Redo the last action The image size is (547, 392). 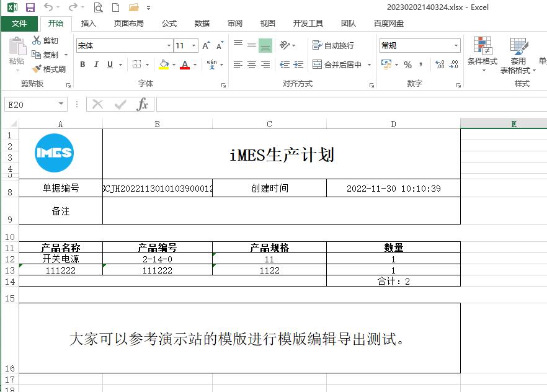(73, 7)
